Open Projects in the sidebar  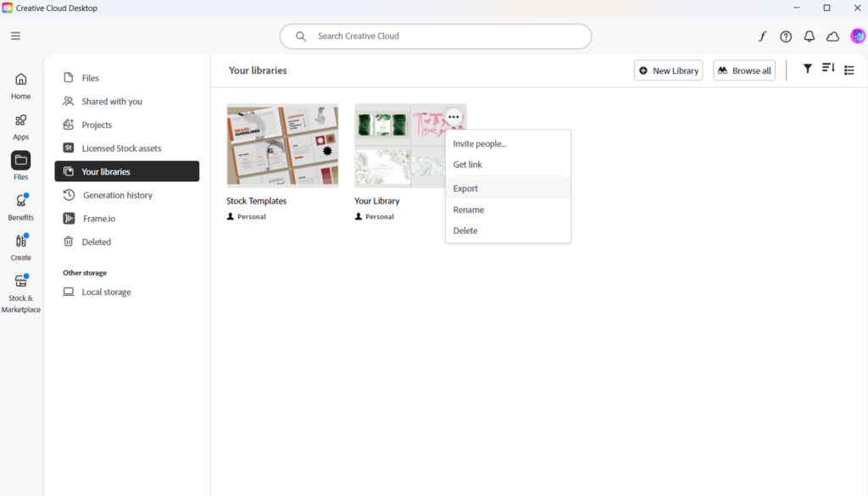(127, 125)
